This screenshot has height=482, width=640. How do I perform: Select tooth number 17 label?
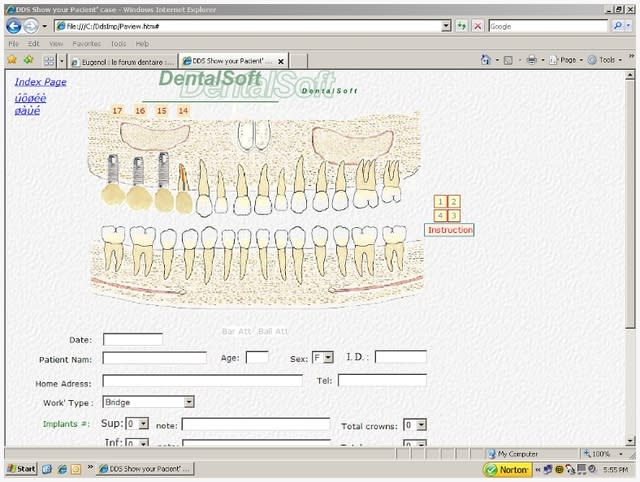pos(117,110)
